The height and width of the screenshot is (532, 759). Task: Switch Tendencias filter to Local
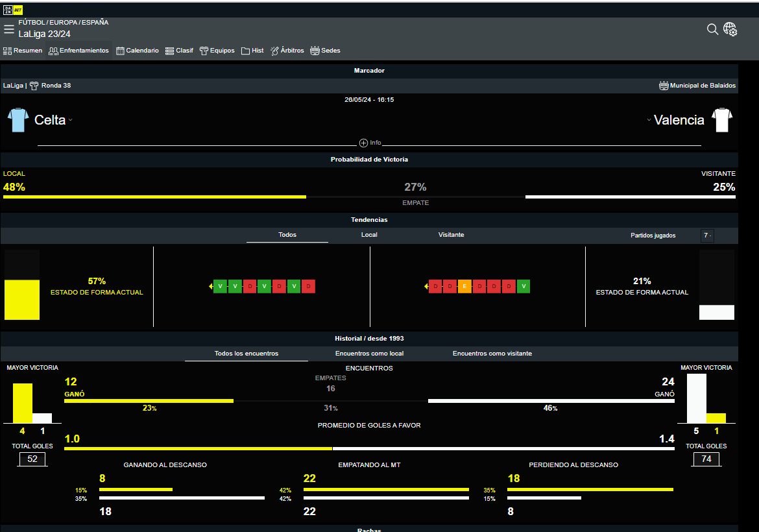pyautogui.click(x=369, y=235)
